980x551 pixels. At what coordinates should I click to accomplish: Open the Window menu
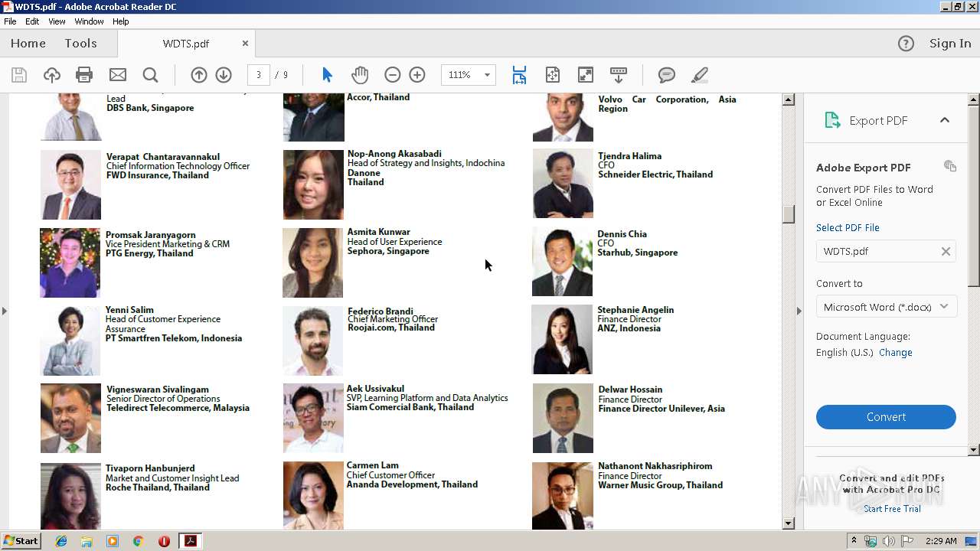(89, 21)
